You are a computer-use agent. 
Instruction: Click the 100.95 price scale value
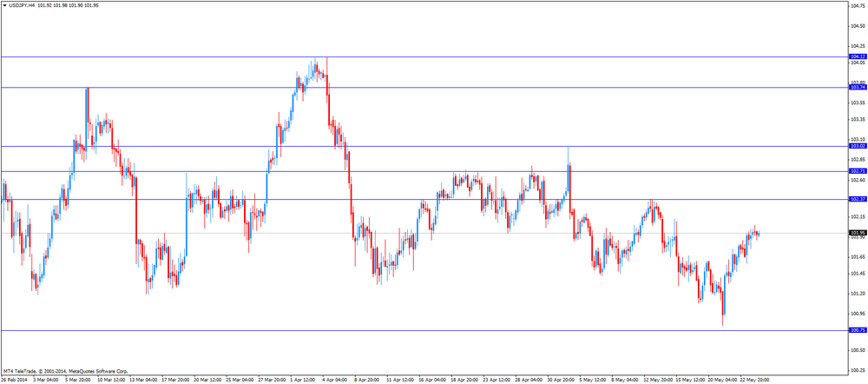(x=858, y=314)
